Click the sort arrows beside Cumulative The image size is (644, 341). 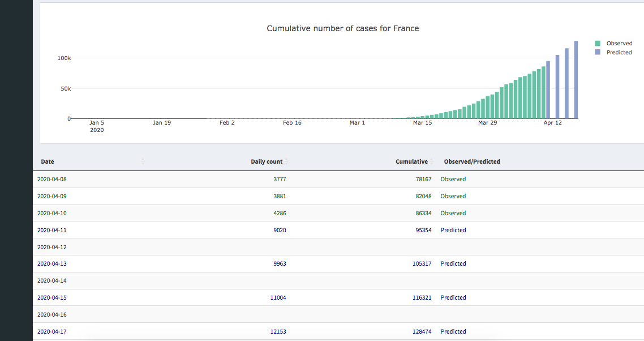[432, 162]
